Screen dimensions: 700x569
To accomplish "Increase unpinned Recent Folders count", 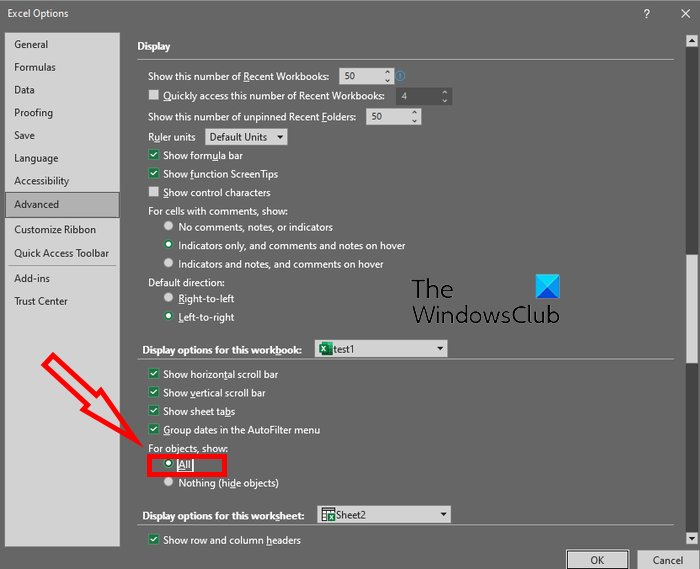I will (415, 113).
